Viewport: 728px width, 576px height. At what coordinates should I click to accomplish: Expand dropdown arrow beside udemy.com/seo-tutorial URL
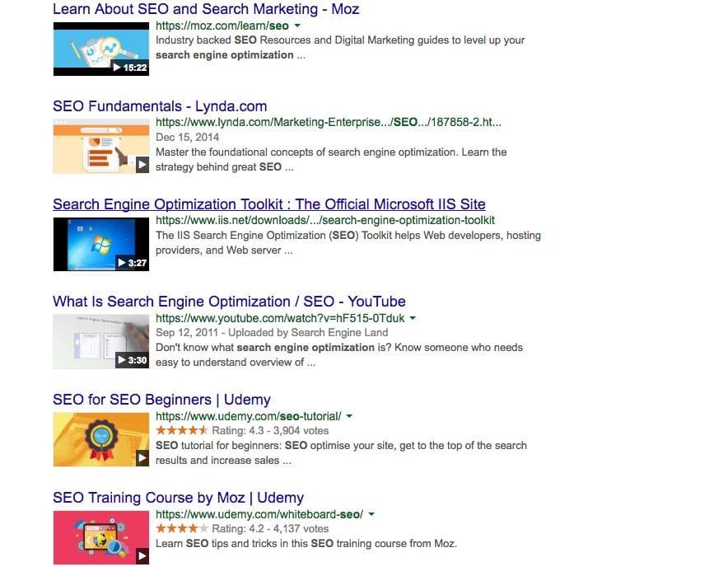[349, 416]
